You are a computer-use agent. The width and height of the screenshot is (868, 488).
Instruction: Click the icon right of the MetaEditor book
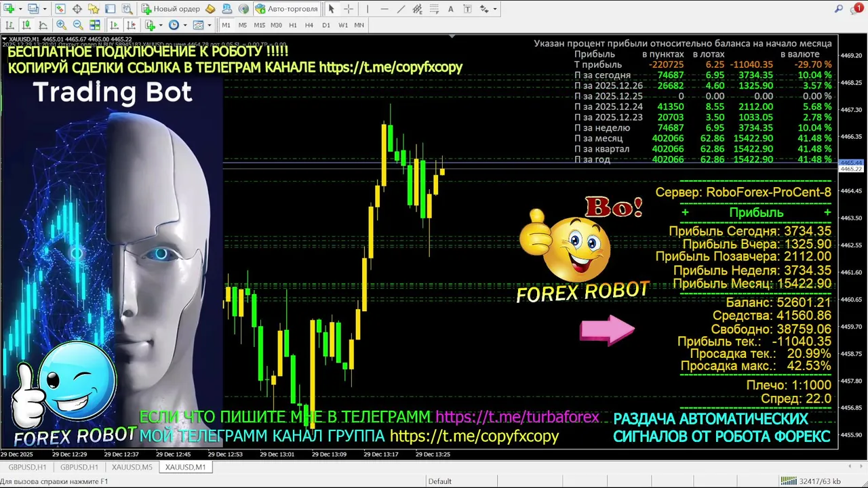coord(227,9)
